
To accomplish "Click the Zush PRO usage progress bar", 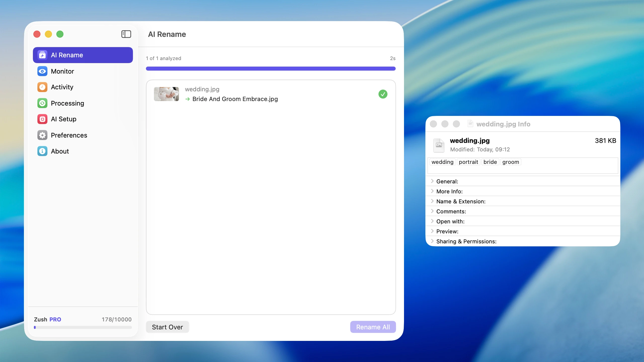I will pos(83,327).
